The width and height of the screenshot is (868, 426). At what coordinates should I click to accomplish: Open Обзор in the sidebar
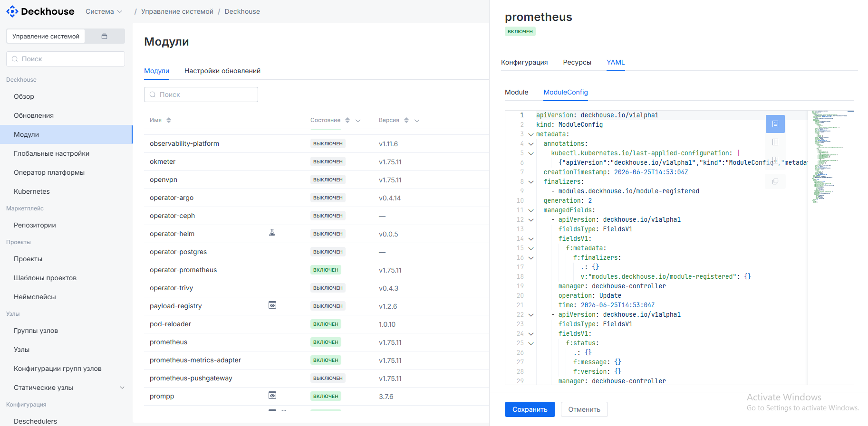24,96
